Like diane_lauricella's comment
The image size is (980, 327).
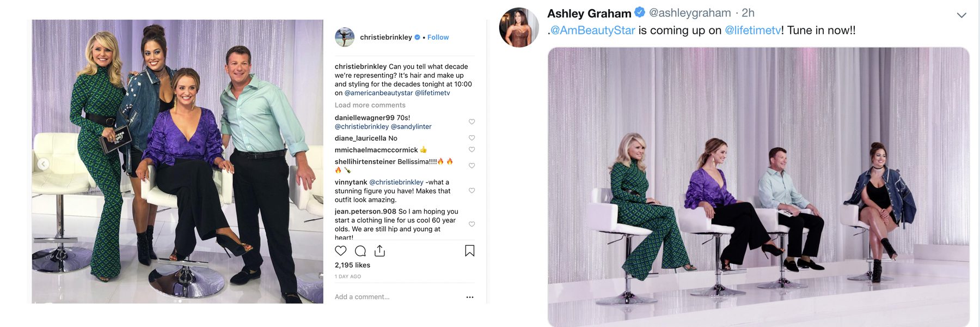point(471,138)
